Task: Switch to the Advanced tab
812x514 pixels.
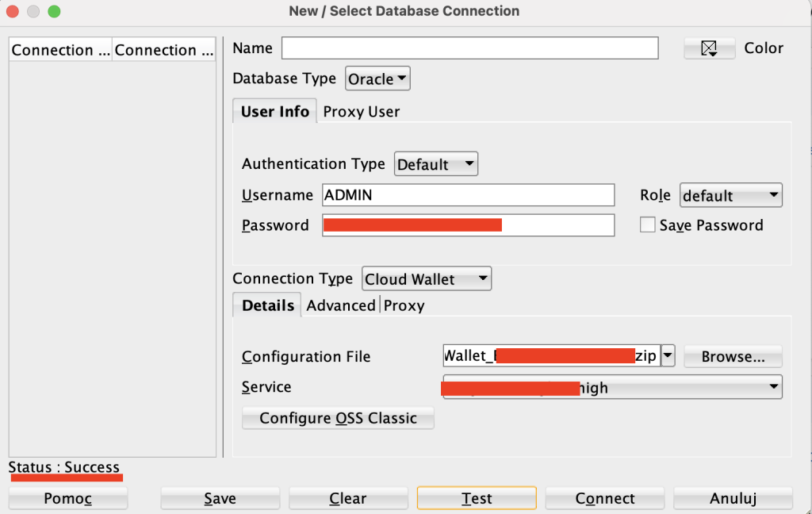Action: pos(341,305)
